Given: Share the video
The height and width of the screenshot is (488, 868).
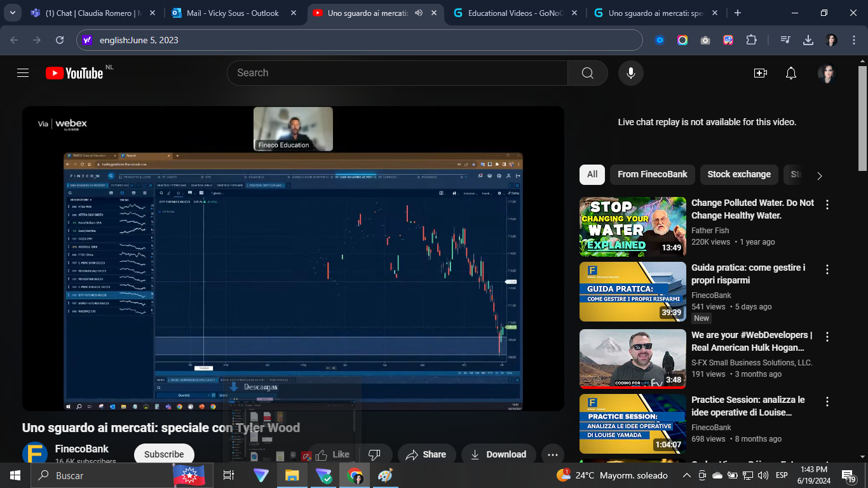Looking at the screenshot, I should 426,454.
